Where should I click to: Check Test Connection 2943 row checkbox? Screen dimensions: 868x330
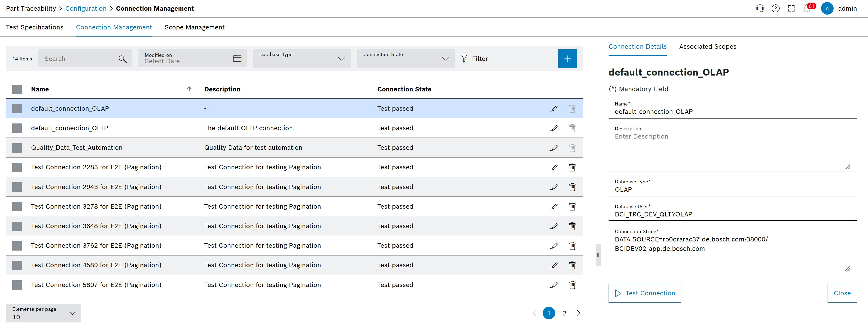pos(17,187)
